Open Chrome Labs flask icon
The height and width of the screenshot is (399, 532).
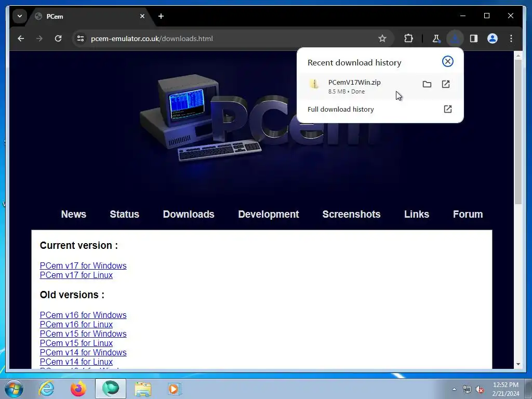click(436, 38)
